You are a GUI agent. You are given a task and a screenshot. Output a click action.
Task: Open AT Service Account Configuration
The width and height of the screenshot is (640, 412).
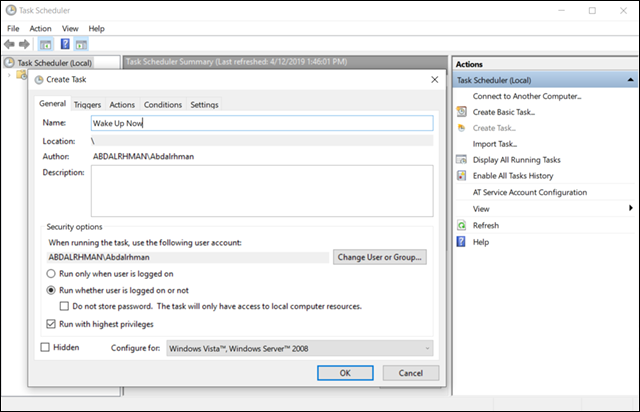[x=530, y=192]
